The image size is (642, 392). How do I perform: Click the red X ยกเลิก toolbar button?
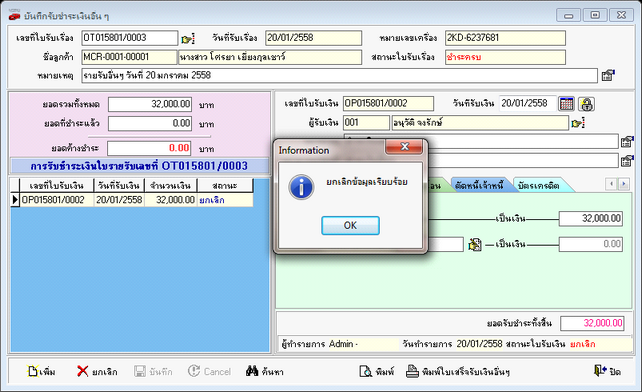97,372
